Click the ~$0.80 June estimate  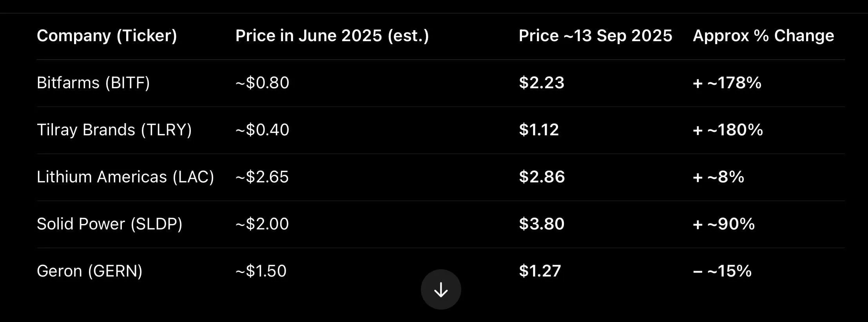click(x=262, y=83)
